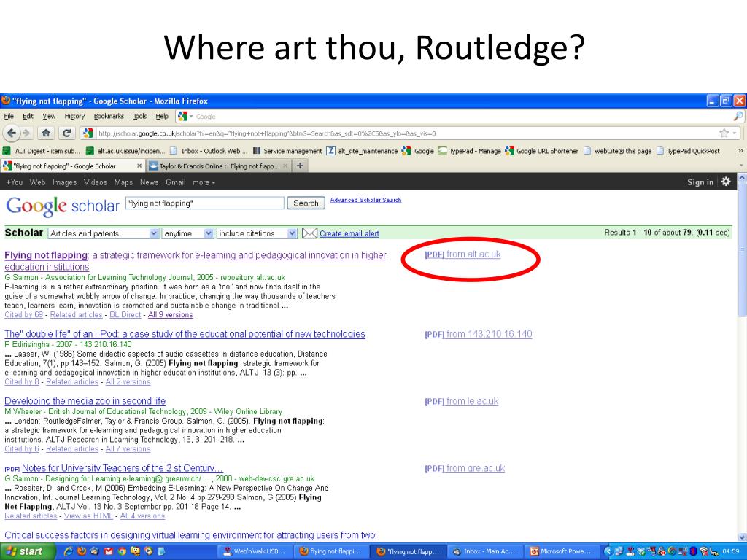Open Gmail icon in quick launch bar
Image resolution: width=747 pixels, height=560 pixels.
pyautogui.click(x=108, y=551)
